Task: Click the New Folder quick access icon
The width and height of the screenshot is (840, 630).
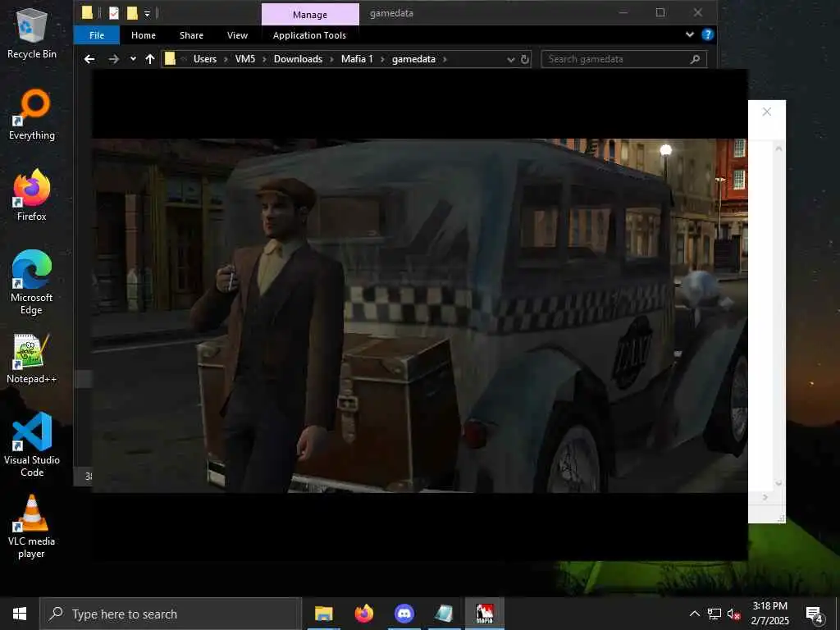Action: coord(132,13)
